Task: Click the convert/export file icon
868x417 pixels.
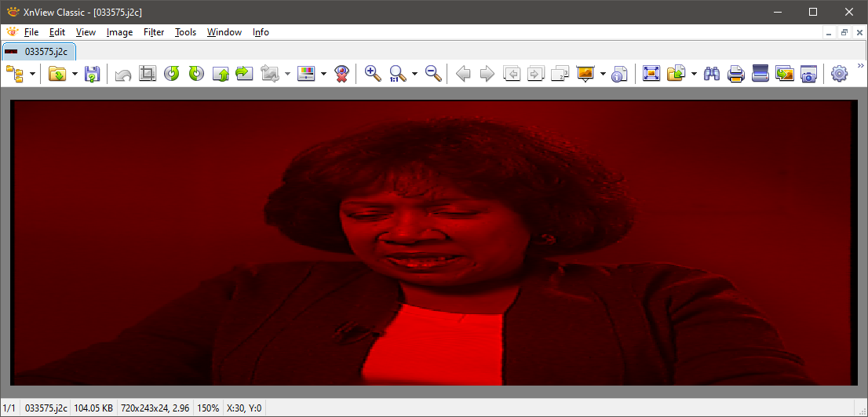Action: point(676,74)
